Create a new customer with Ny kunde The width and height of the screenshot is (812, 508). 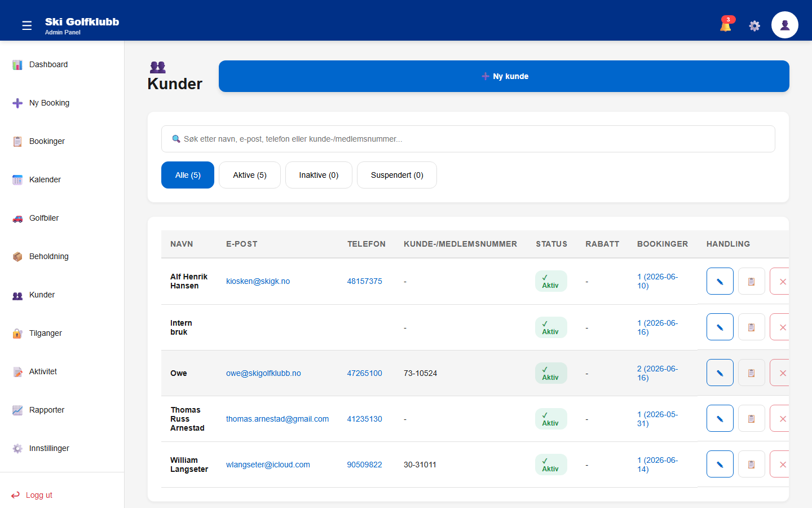click(x=504, y=76)
